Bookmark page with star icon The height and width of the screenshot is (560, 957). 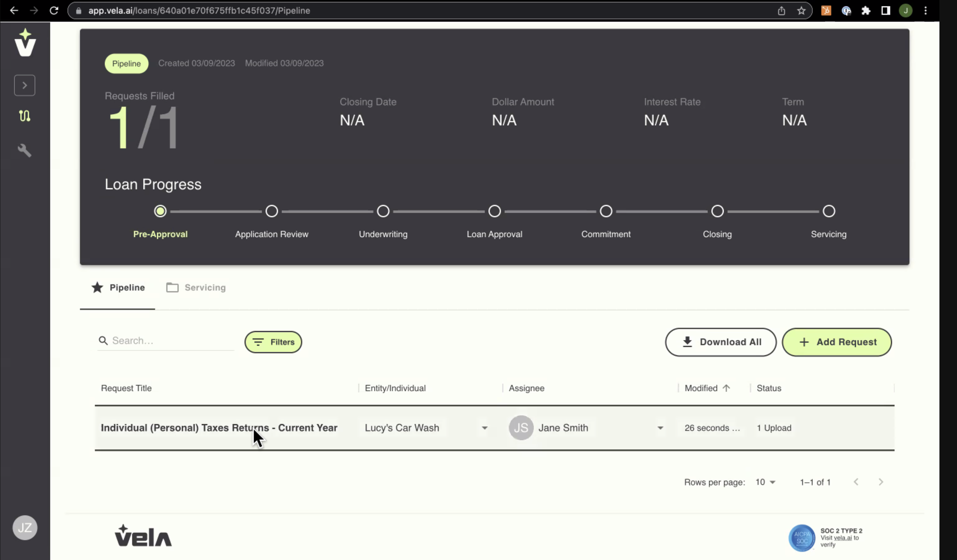point(801,11)
